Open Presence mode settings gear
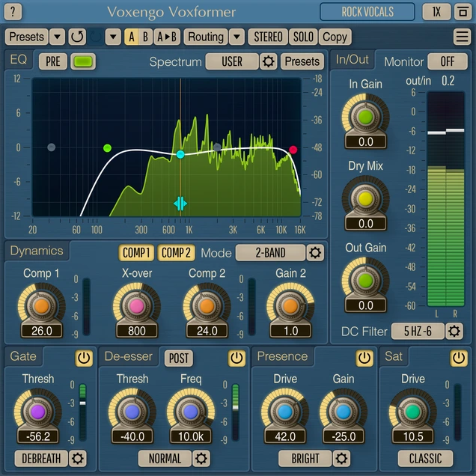The width and height of the screenshot is (476, 476). [x=341, y=458]
